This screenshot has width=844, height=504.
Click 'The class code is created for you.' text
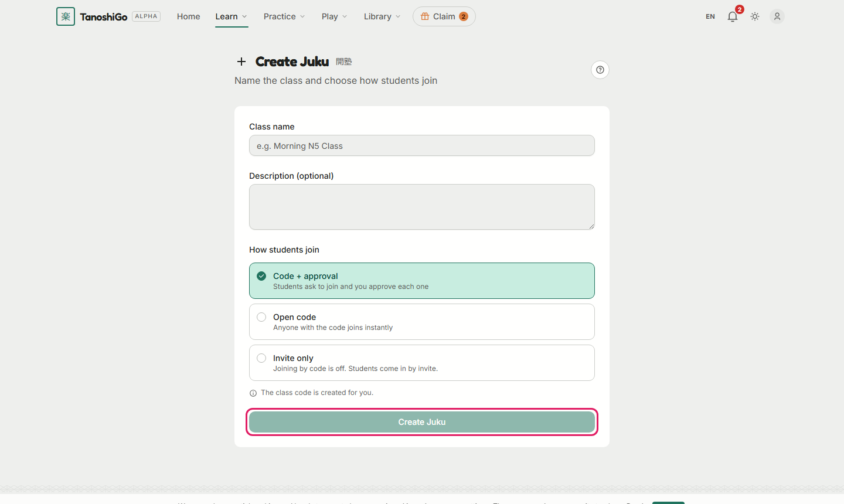[317, 393]
